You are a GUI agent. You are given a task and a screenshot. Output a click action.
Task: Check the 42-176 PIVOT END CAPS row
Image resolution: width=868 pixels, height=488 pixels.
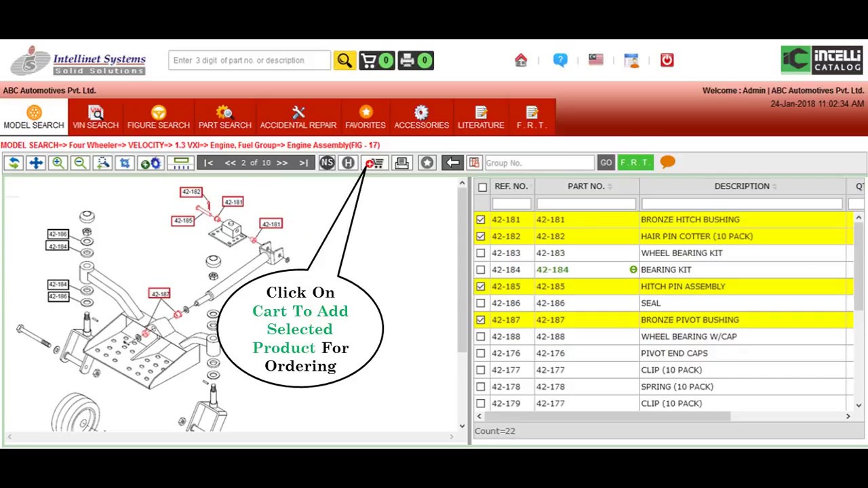(x=481, y=353)
